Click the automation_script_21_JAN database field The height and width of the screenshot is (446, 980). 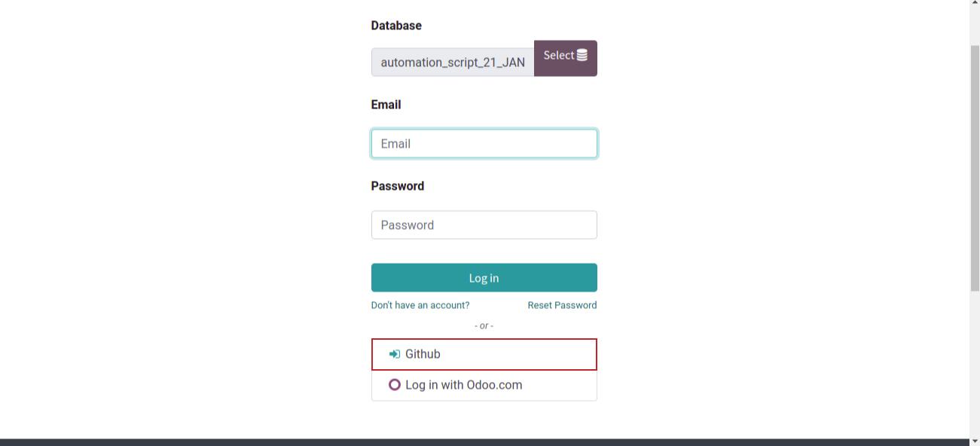tap(453, 63)
